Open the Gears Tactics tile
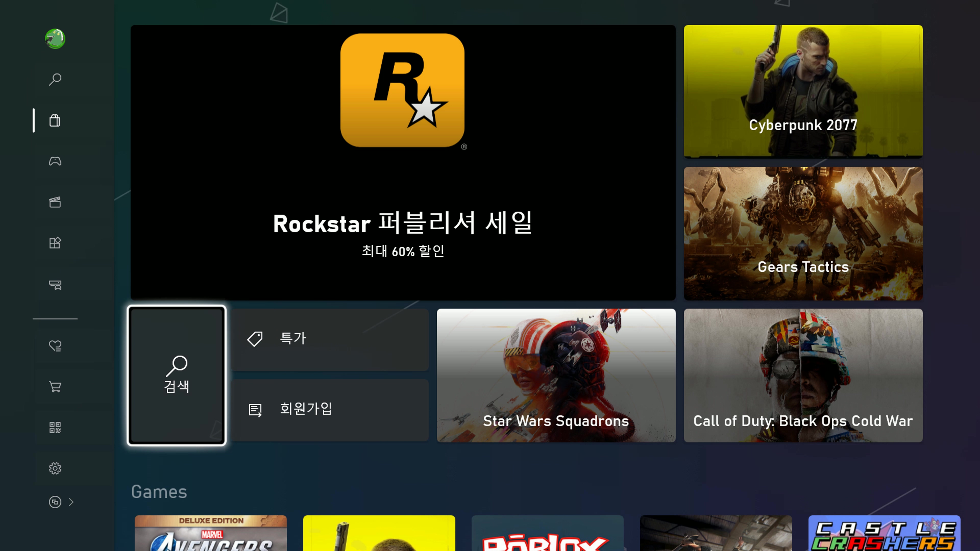 [x=803, y=233]
